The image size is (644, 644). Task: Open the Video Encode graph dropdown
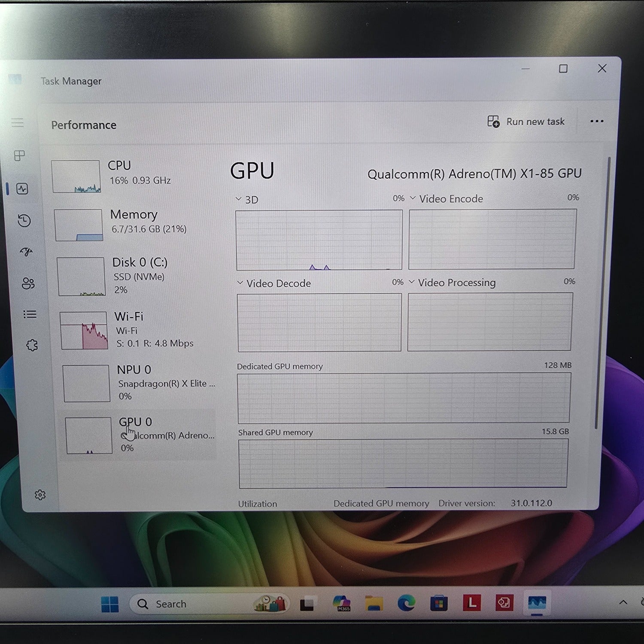click(413, 198)
